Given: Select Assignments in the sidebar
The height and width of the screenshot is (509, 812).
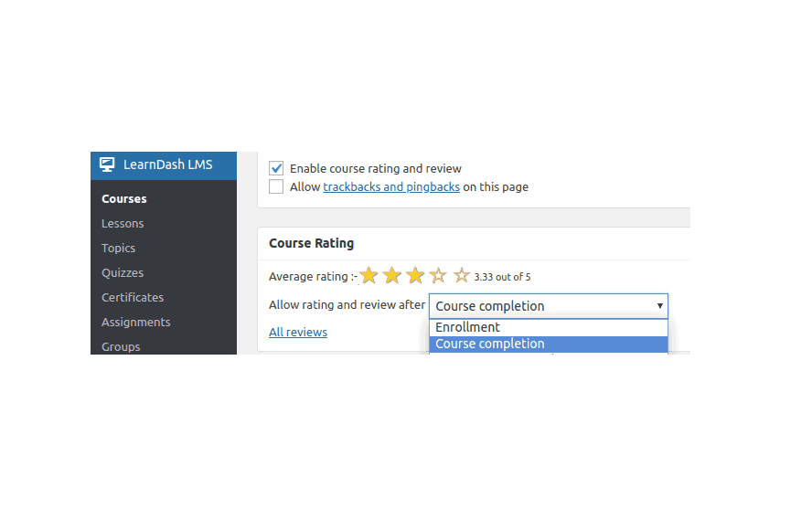Looking at the screenshot, I should [x=136, y=323].
